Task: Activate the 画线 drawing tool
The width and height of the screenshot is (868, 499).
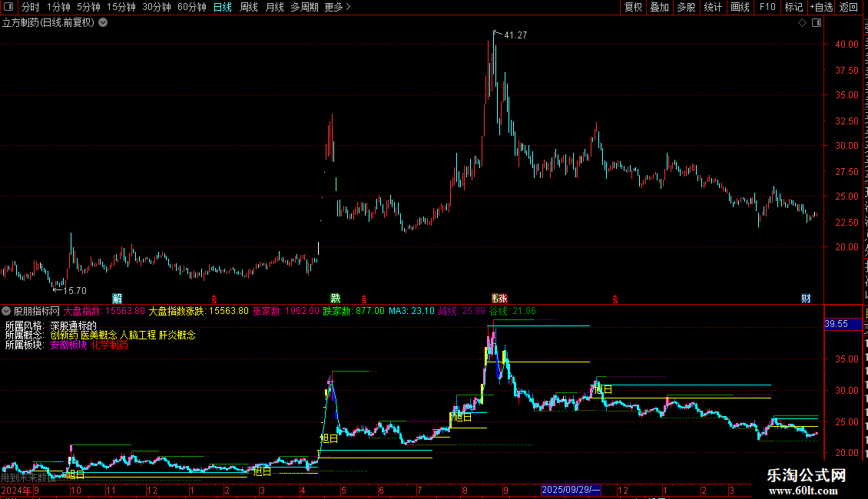Action: 740,7
